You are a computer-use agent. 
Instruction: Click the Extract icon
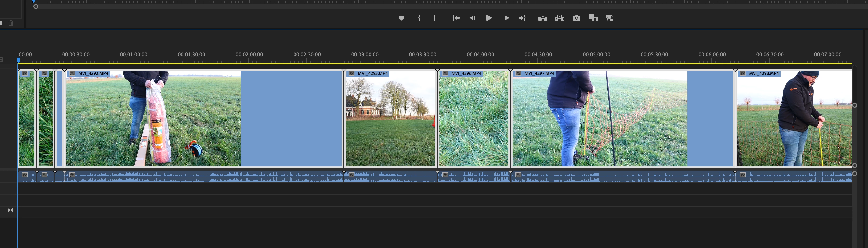tap(559, 18)
